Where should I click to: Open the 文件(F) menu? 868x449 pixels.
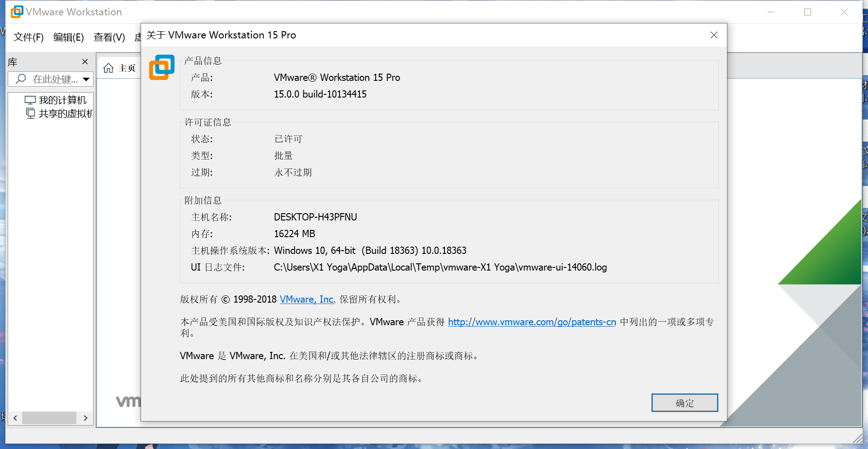coord(28,37)
